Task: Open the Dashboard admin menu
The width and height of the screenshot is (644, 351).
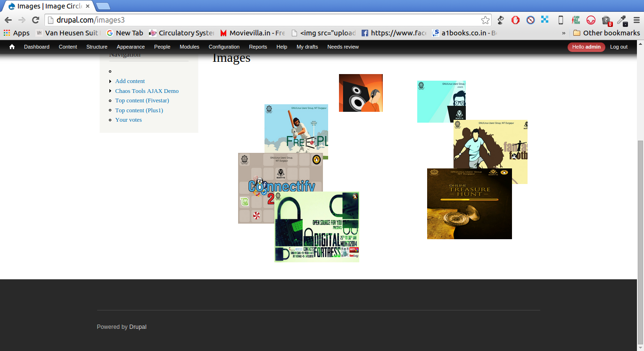Action: coord(37,47)
